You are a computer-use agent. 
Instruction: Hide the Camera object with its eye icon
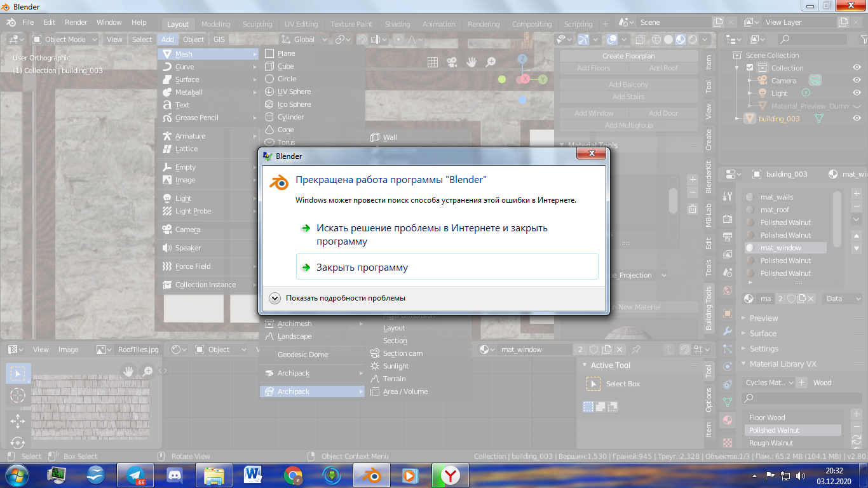click(857, 81)
